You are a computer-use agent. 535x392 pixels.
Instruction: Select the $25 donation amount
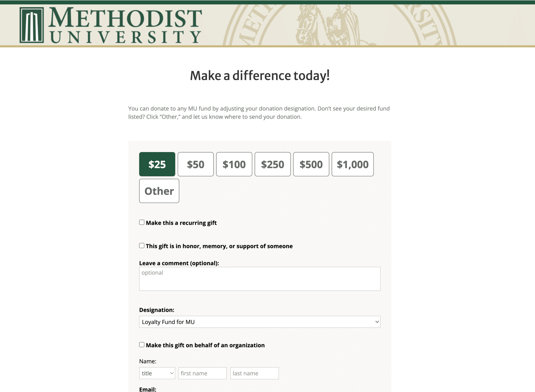tap(157, 164)
